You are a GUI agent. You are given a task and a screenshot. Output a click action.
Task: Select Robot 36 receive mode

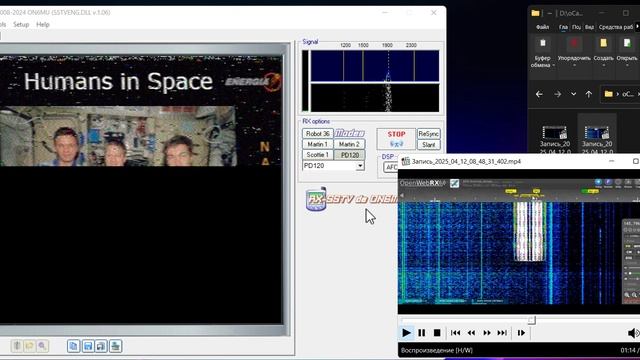coord(318,133)
